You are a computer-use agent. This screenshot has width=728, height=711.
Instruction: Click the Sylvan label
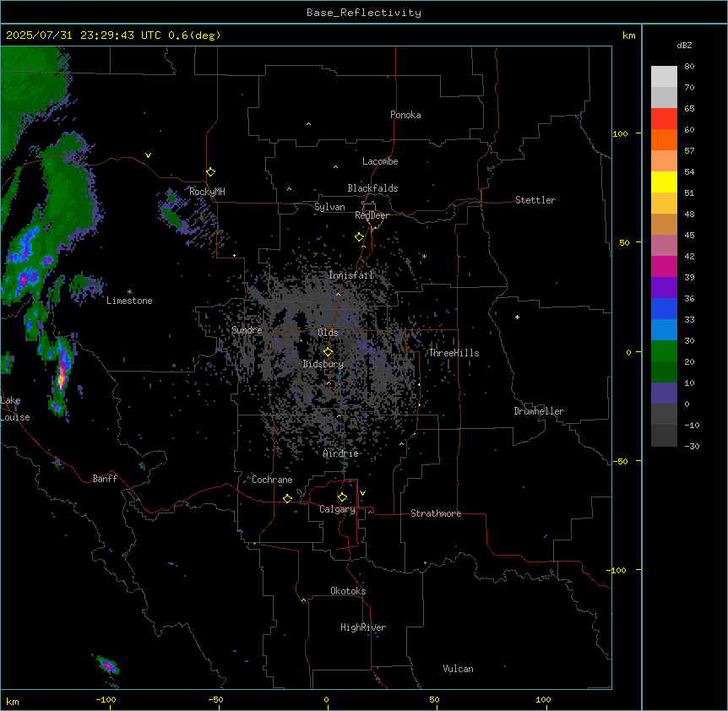[x=329, y=207]
